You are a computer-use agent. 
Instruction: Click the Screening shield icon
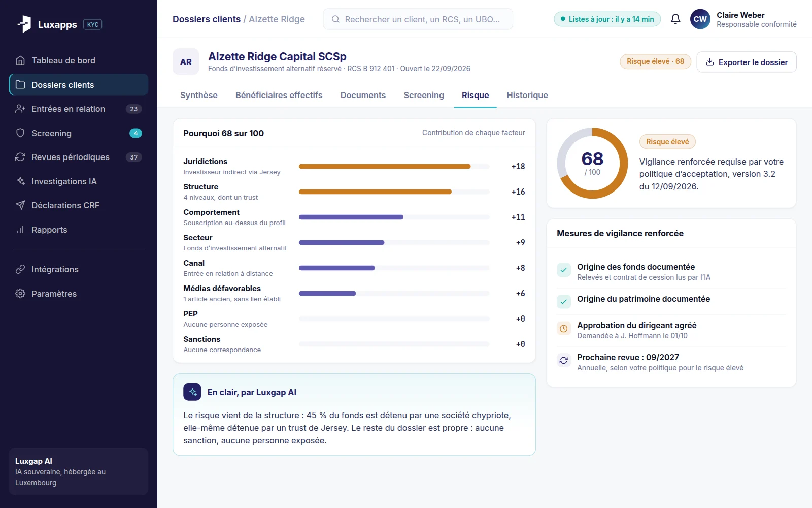(20, 133)
